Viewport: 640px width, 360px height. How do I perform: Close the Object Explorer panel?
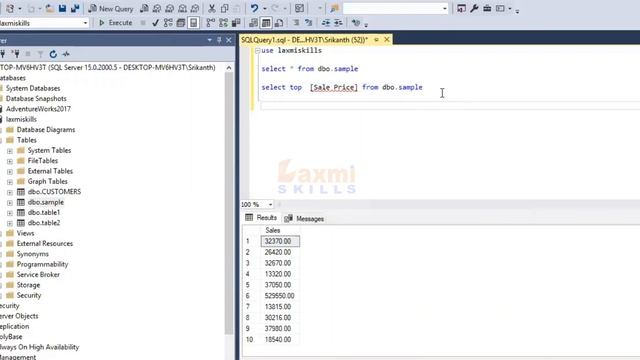click(x=229, y=40)
